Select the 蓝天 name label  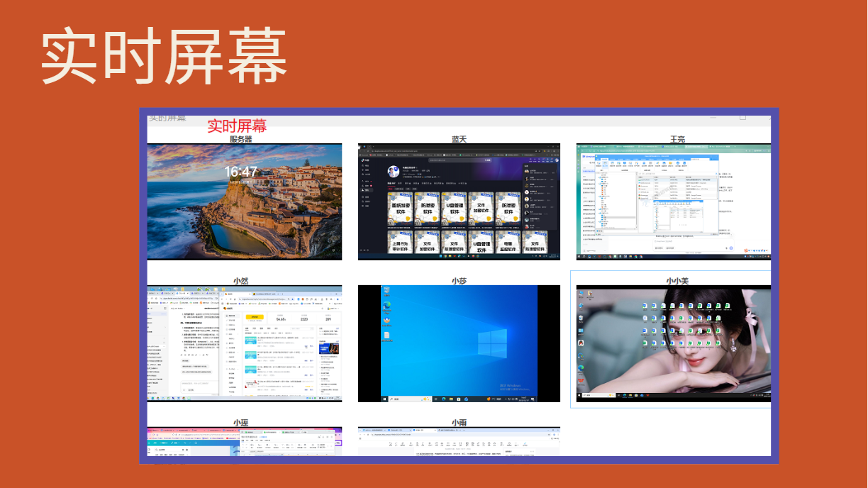click(459, 139)
